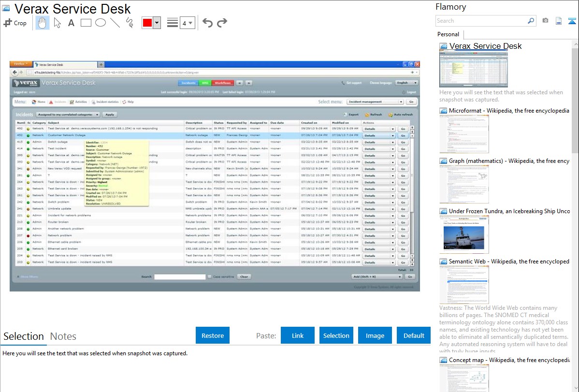The width and height of the screenshot is (579, 392).
Task: Switch to the Notes tab
Action: click(63, 336)
